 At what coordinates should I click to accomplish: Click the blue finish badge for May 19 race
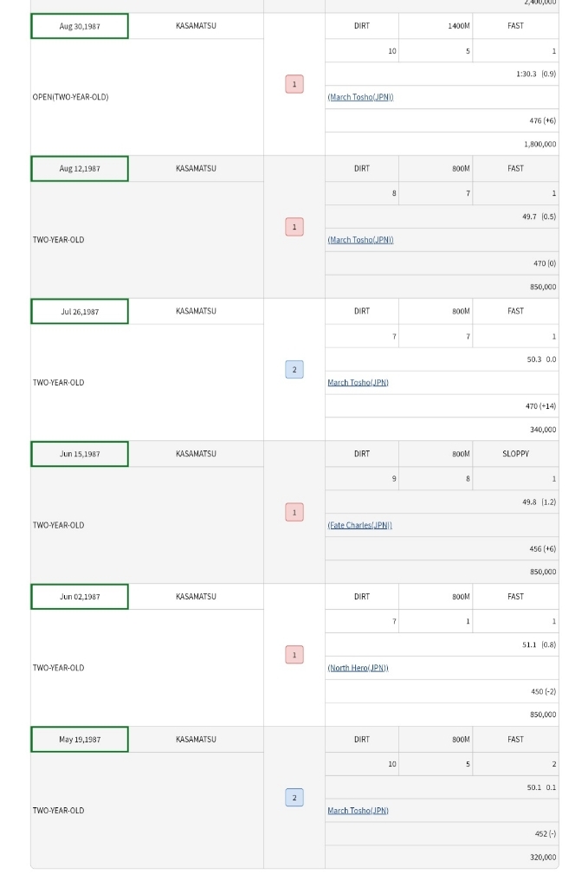[294, 798]
